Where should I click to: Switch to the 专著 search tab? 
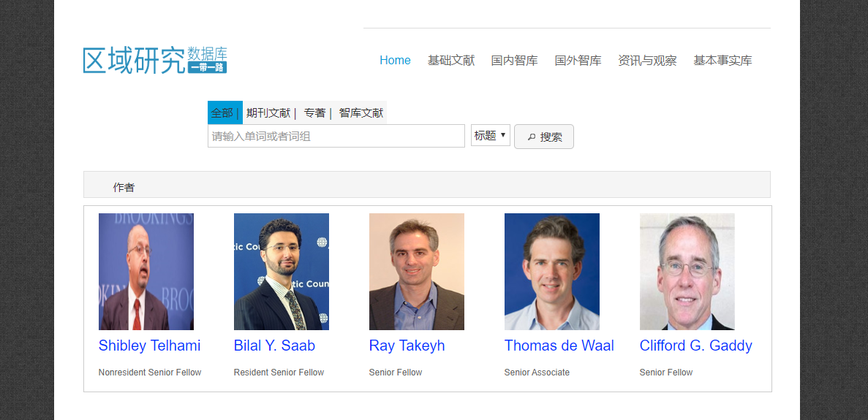point(315,113)
